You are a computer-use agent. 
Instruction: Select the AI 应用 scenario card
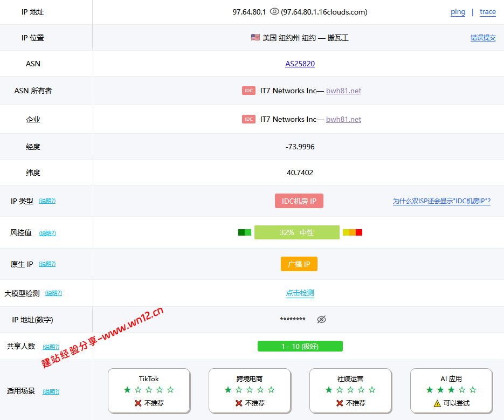[451, 391]
